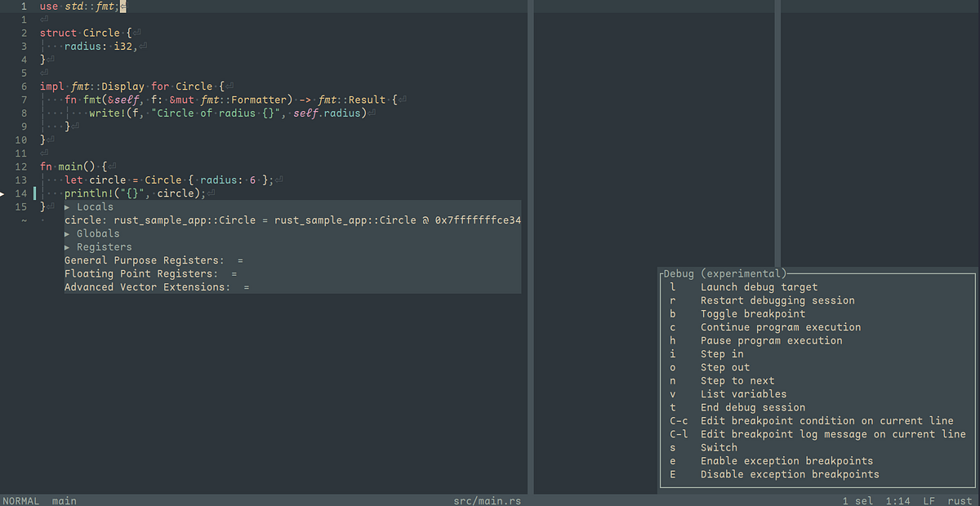Click the rust language indicator in status bar
This screenshot has width=980, height=506.
coord(960,500)
